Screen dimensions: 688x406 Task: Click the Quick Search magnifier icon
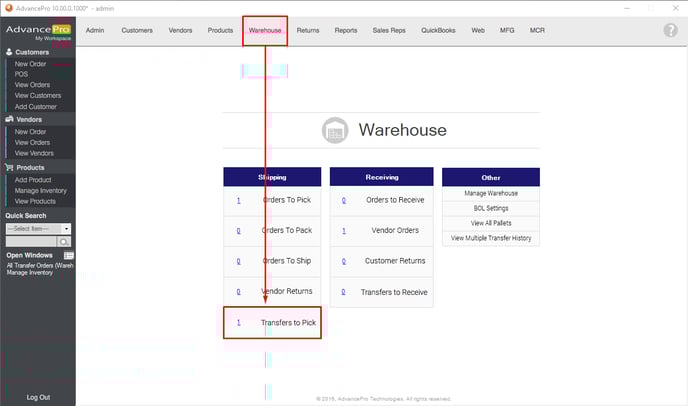click(64, 242)
